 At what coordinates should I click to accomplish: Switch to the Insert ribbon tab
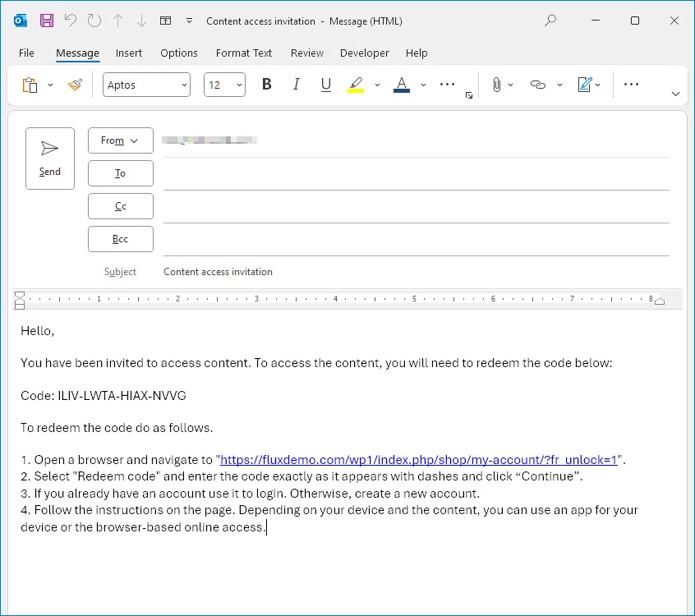click(x=129, y=53)
